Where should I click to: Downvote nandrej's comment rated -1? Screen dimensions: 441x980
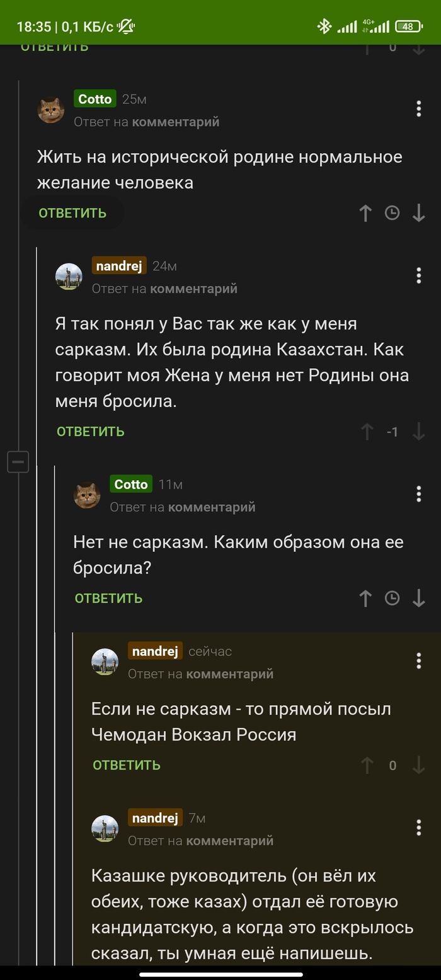419,432
